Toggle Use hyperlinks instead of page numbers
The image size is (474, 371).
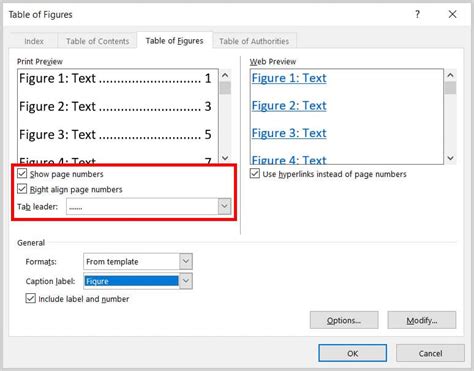(x=255, y=174)
